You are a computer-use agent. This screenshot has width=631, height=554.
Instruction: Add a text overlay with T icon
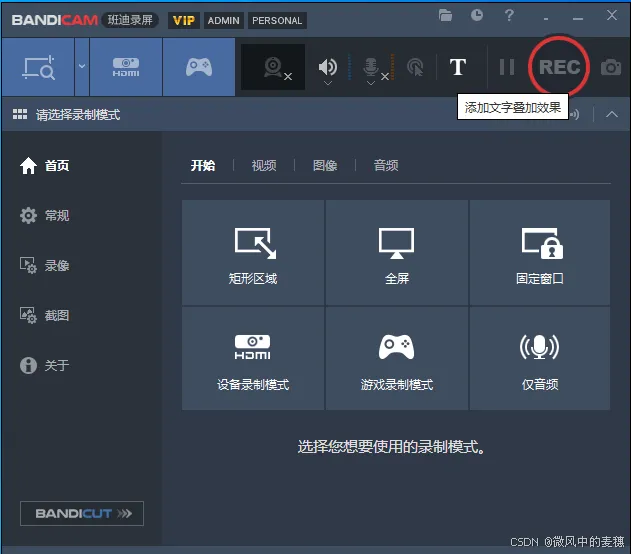click(458, 67)
